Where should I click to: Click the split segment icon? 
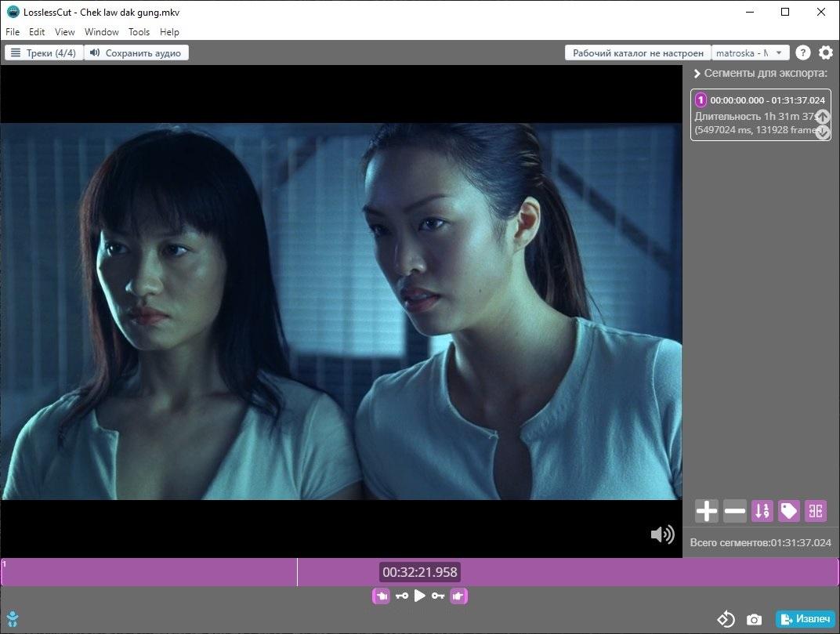[816, 512]
